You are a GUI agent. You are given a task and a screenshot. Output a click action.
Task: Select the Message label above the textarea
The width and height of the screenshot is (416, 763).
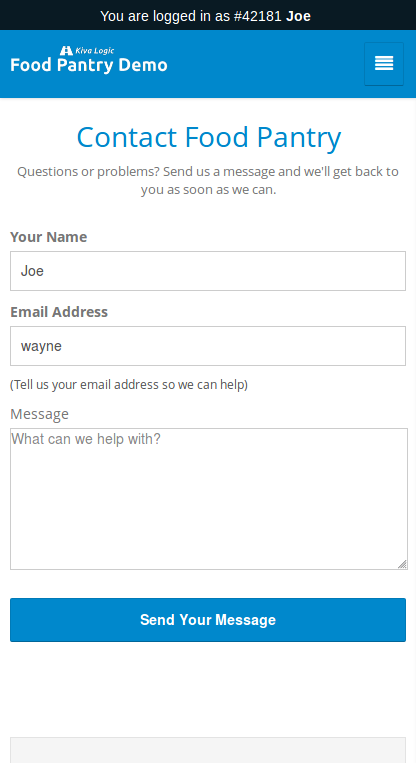(39, 414)
